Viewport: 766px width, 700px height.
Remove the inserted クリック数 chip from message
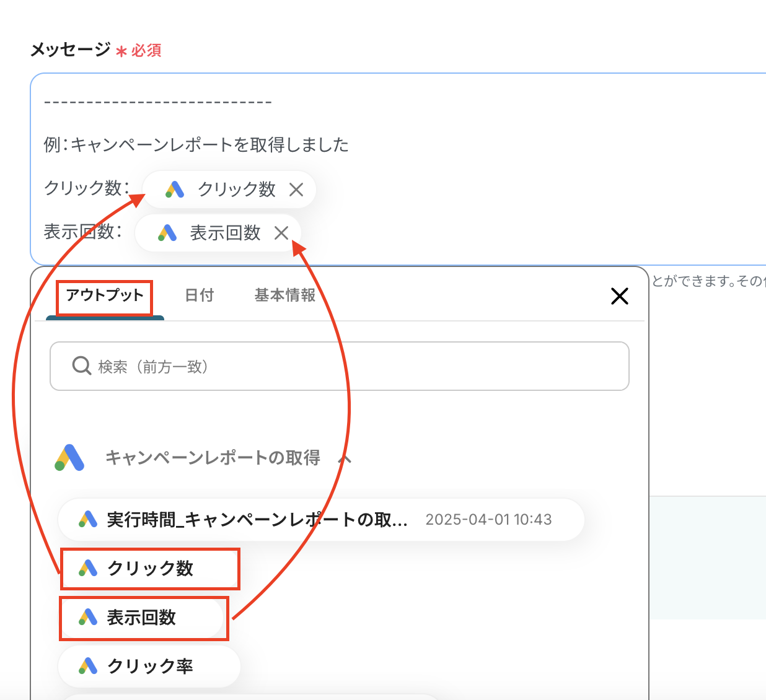coord(296,190)
